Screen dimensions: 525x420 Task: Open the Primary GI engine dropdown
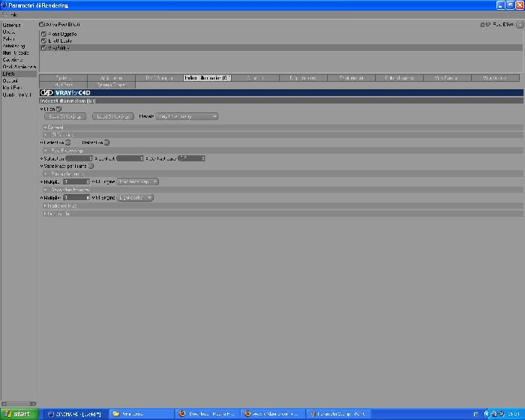(137, 181)
